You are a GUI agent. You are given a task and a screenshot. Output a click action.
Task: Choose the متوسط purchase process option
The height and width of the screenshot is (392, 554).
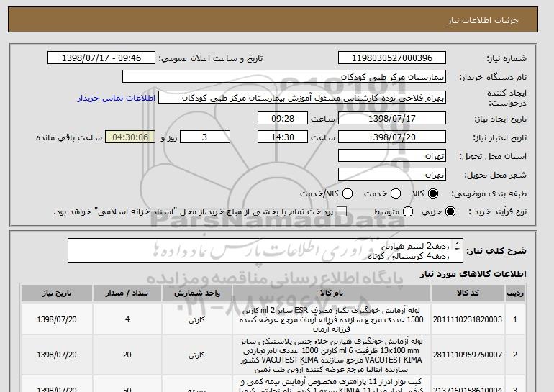click(x=408, y=211)
